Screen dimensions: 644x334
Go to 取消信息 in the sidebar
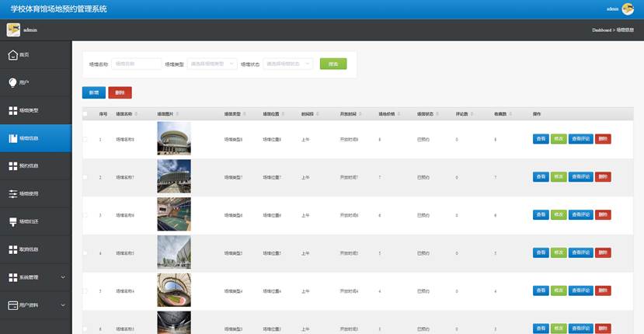pyautogui.click(x=36, y=250)
